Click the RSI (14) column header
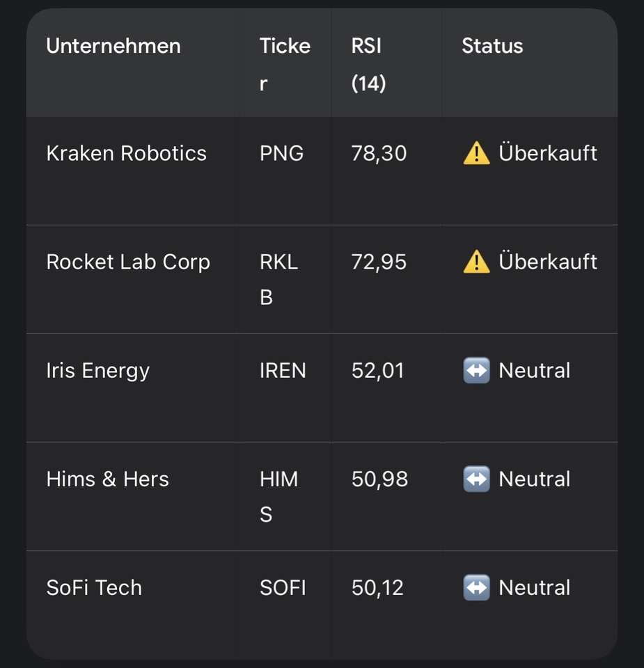644x668 pixels. [x=368, y=64]
